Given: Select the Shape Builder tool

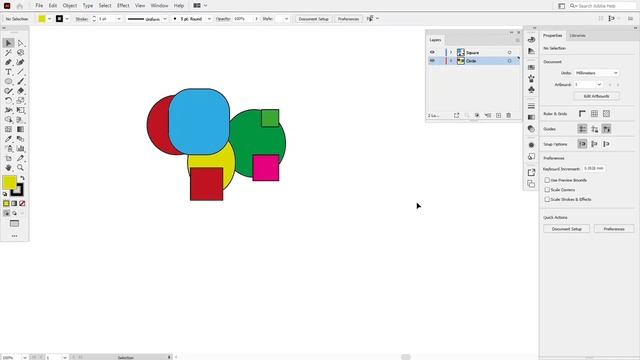Looking at the screenshot, I should click(9, 120).
